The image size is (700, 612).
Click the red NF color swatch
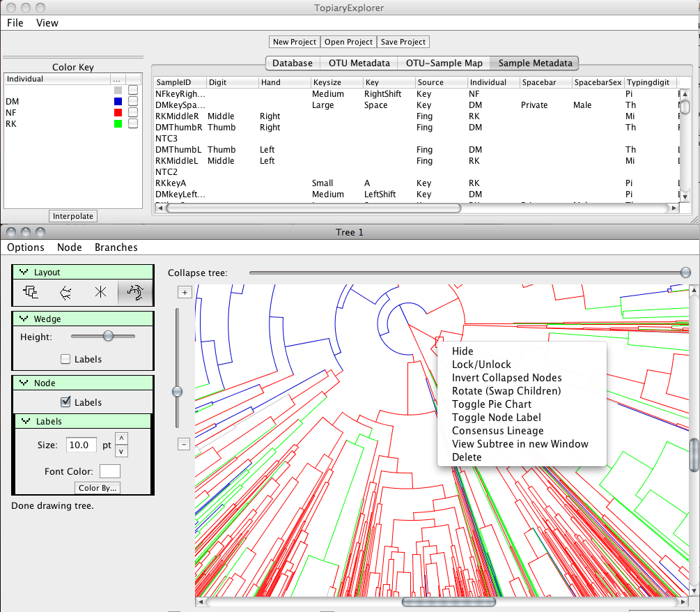pos(118,112)
